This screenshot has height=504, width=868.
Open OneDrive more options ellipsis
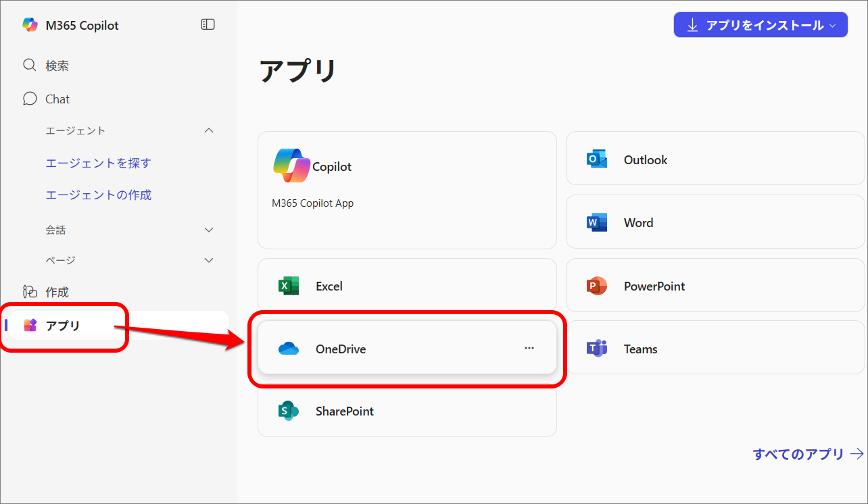point(529,348)
